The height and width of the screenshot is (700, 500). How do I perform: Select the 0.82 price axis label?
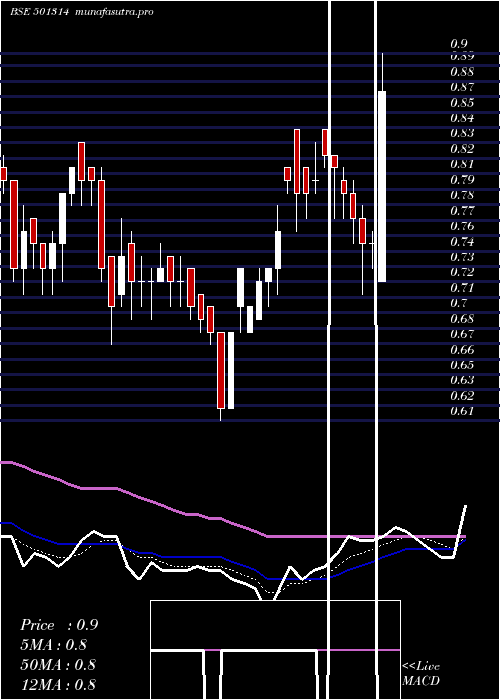tap(462, 149)
